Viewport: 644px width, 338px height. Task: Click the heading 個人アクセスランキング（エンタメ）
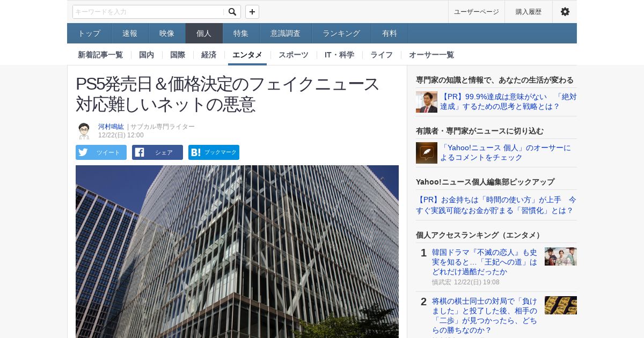[480, 235]
